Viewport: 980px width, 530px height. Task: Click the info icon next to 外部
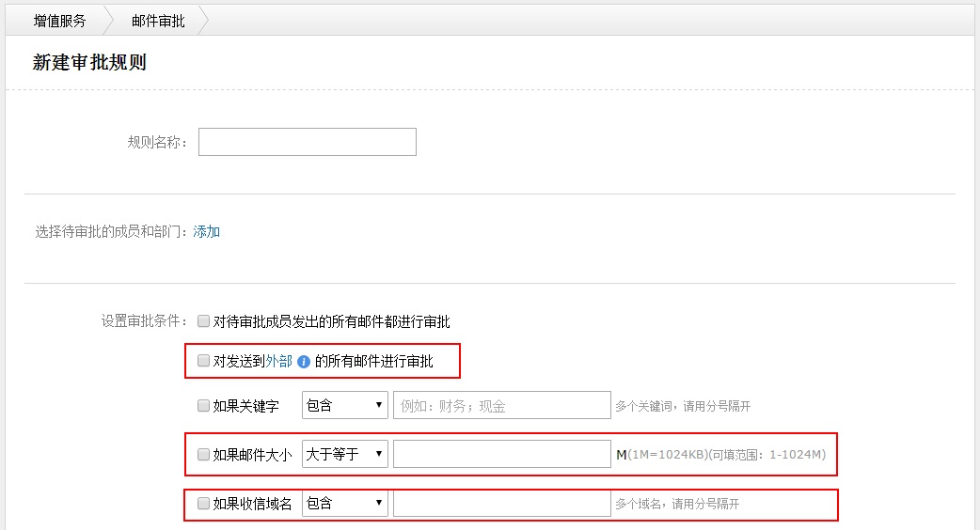[303, 361]
